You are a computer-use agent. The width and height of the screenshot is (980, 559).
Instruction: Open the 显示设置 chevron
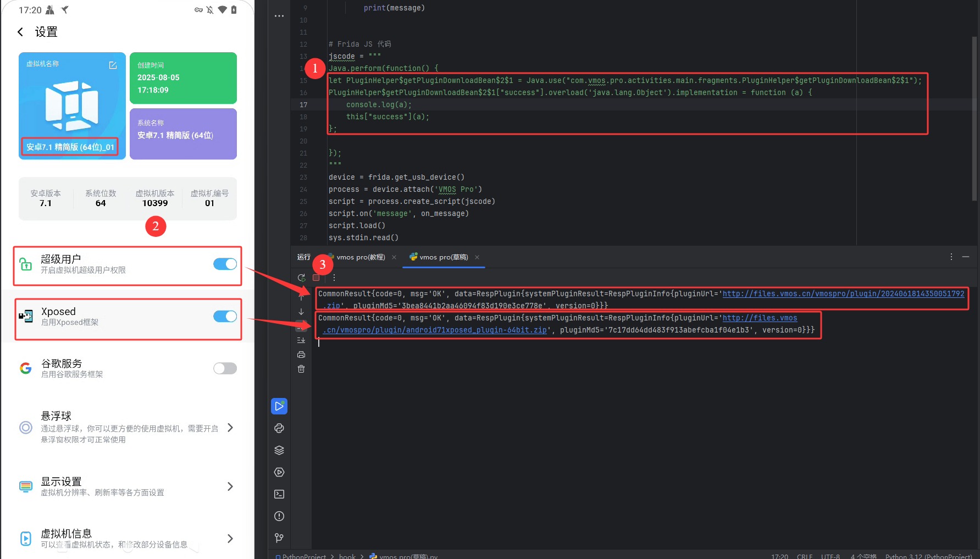[230, 486]
